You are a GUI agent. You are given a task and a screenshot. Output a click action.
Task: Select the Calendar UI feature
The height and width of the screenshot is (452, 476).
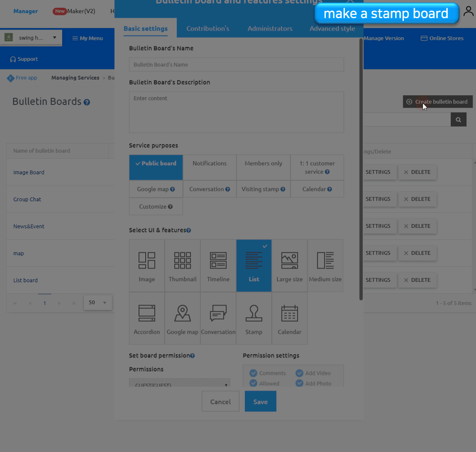[x=290, y=318]
